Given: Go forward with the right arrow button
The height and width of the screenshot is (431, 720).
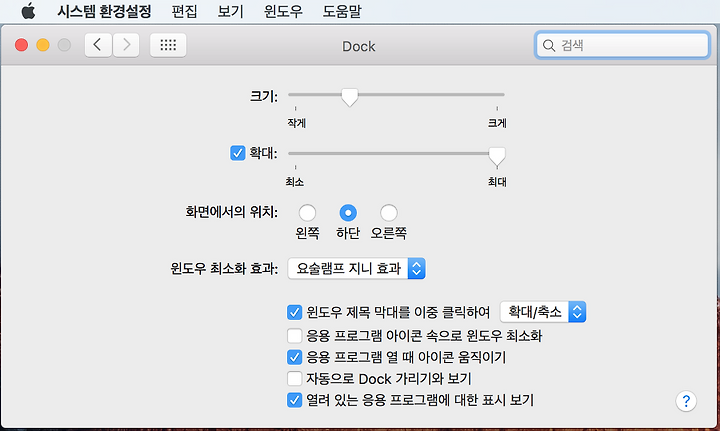Looking at the screenshot, I should (126, 45).
